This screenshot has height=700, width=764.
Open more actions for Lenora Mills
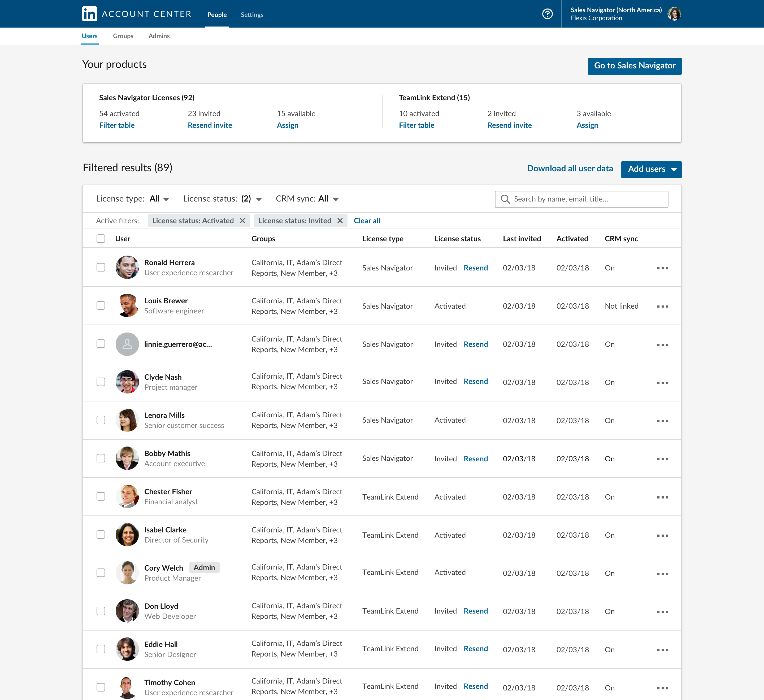click(x=662, y=421)
